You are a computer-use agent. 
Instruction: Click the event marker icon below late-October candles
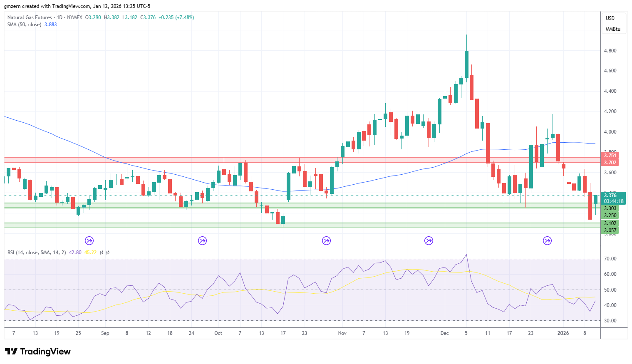[x=326, y=240]
